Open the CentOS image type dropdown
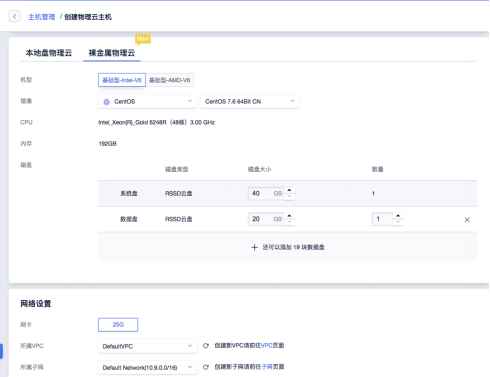This screenshot has width=490, height=378. click(148, 101)
